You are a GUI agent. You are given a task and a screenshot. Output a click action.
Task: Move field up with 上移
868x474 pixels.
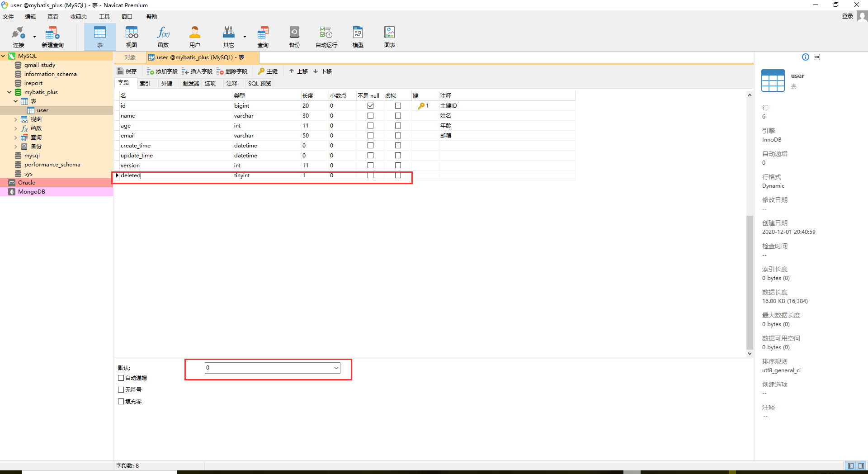tap(299, 71)
